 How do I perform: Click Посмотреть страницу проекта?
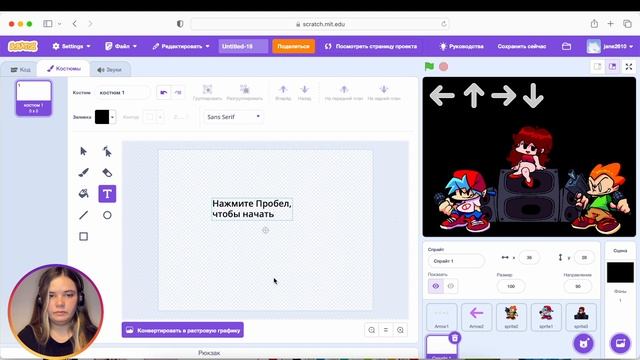pyautogui.click(x=371, y=46)
